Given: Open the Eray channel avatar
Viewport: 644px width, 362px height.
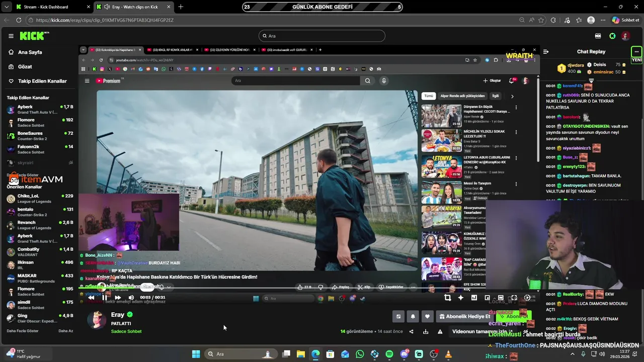Looking at the screenshot, I should point(97,320).
